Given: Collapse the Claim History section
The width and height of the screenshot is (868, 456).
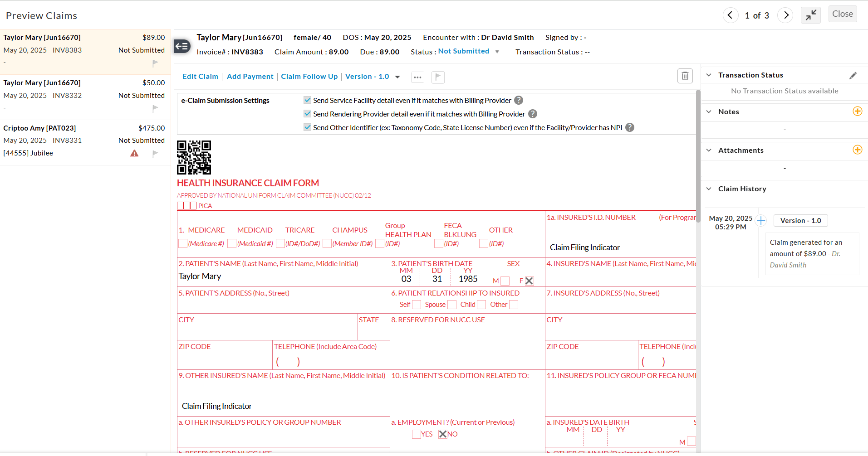Looking at the screenshot, I should click(709, 189).
